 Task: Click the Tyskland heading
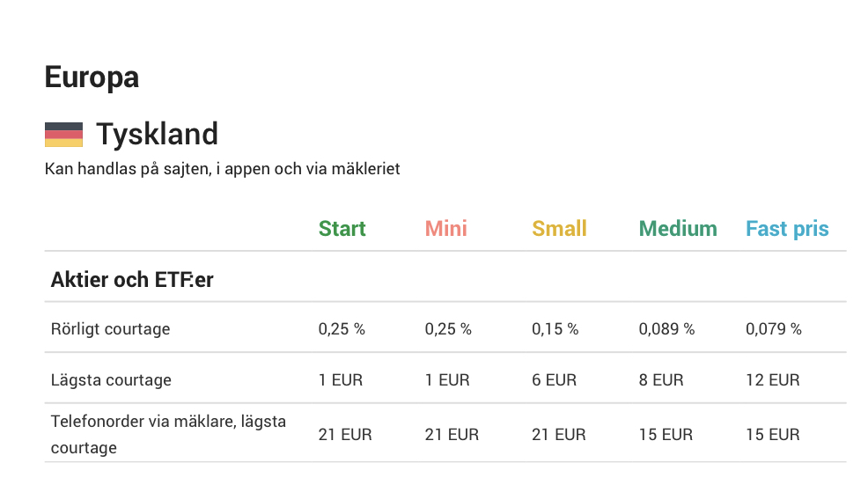coord(158,135)
